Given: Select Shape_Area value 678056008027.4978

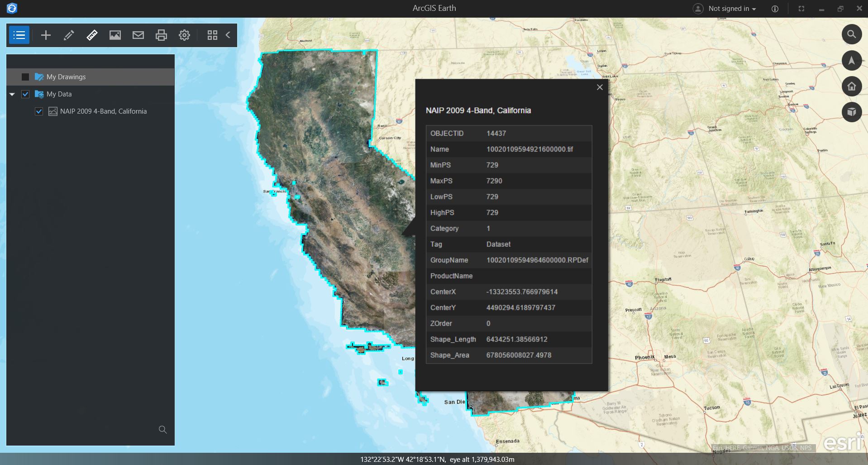Looking at the screenshot, I should click(519, 355).
